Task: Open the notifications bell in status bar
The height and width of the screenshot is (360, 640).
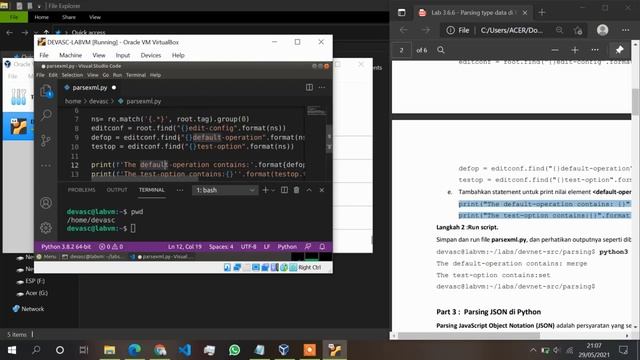Action: 322,247
